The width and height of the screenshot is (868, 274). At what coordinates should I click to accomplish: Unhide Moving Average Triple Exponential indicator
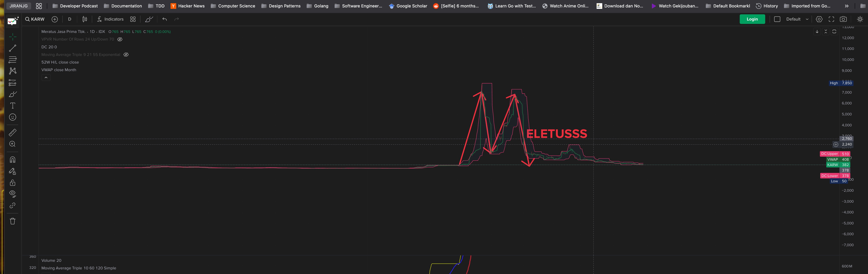[126, 55]
